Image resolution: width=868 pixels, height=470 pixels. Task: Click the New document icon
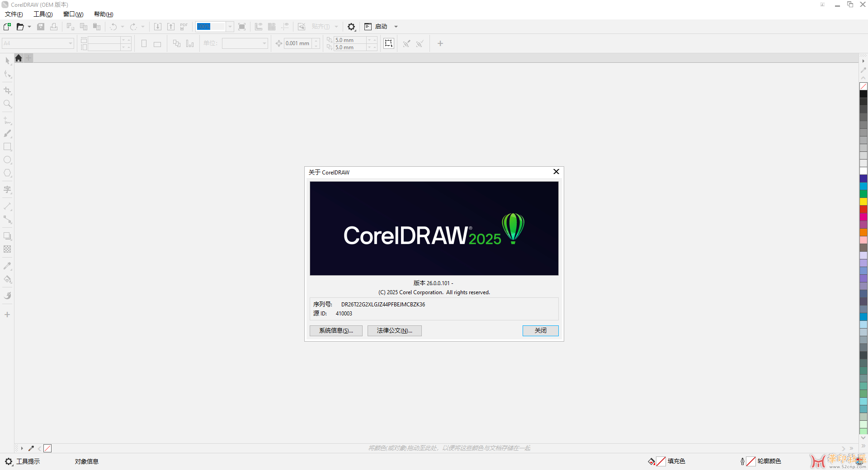click(7, 27)
